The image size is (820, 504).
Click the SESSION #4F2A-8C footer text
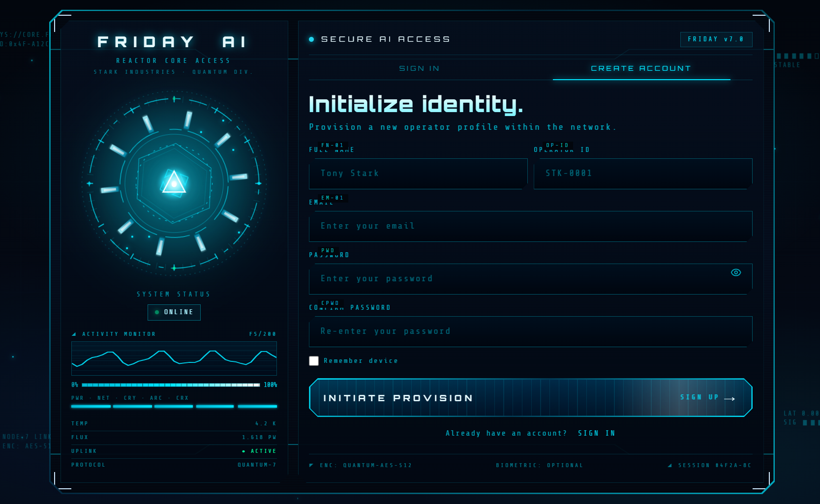pos(715,465)
